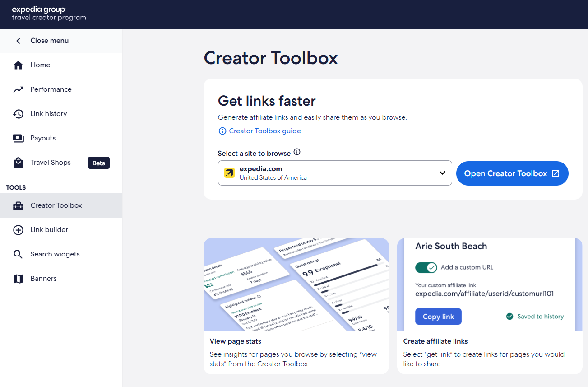Click the Banners map icon
This screenshot has width=588, height=387.
tap(18, 279)
